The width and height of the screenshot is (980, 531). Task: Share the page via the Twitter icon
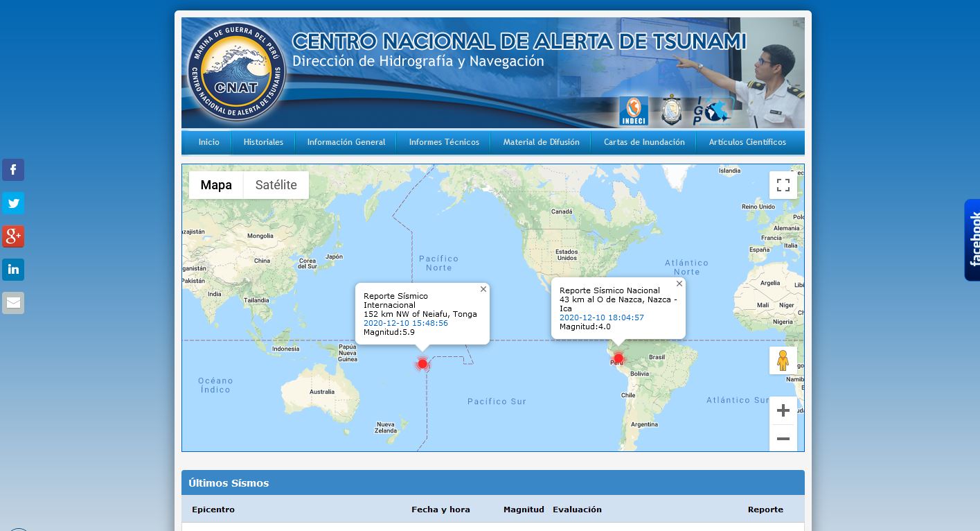pyautogui.click(x=13, y=203)
